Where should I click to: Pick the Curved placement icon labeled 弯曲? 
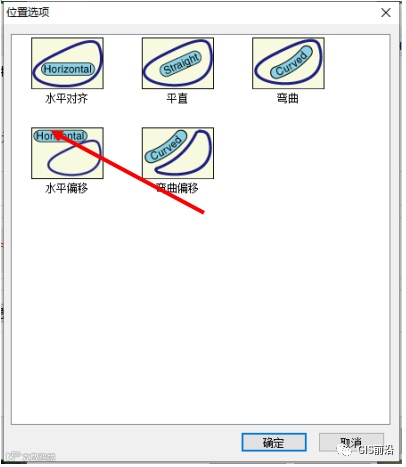point(288,63)
